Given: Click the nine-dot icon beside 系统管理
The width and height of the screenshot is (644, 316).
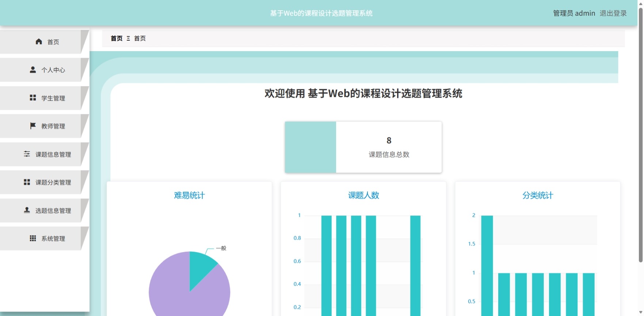Looking at the screenshot, I should point(33,238).
